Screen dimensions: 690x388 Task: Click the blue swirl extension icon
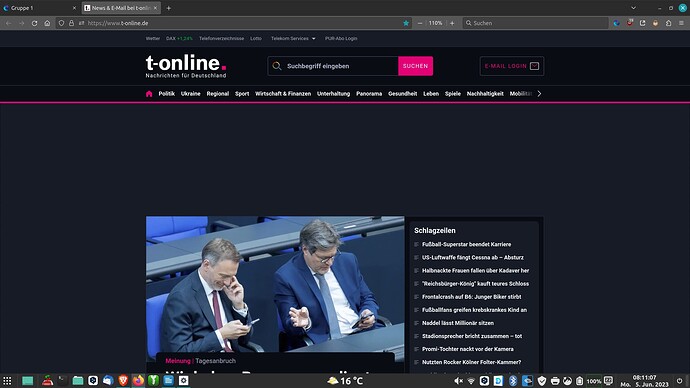pos(617,23)
